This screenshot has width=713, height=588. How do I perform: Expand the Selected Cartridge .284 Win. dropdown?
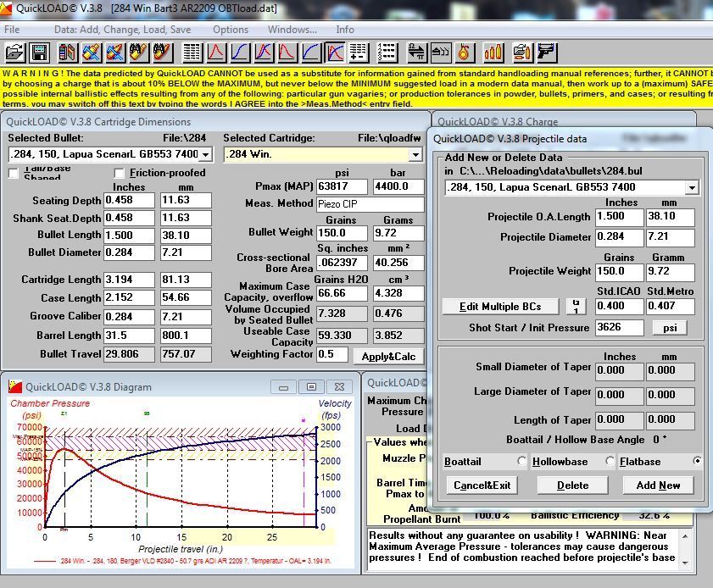coord(415,155)
